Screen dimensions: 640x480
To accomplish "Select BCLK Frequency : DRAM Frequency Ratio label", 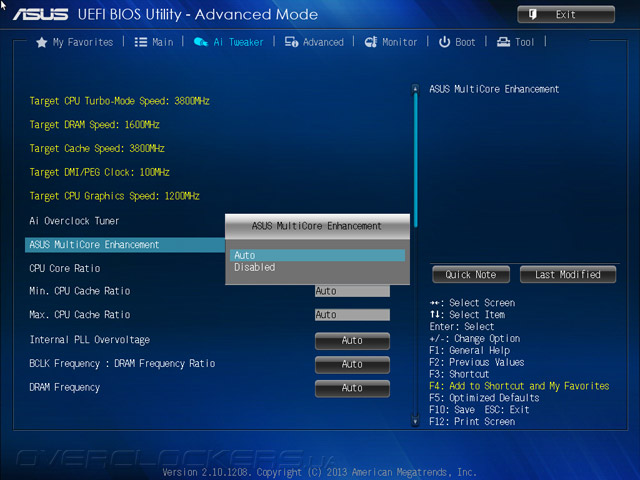I will tap(122, 364).
